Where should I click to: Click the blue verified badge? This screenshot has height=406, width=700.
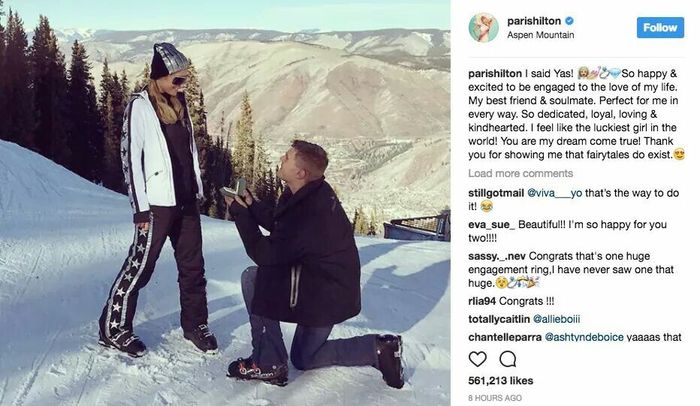click(569, 21)
